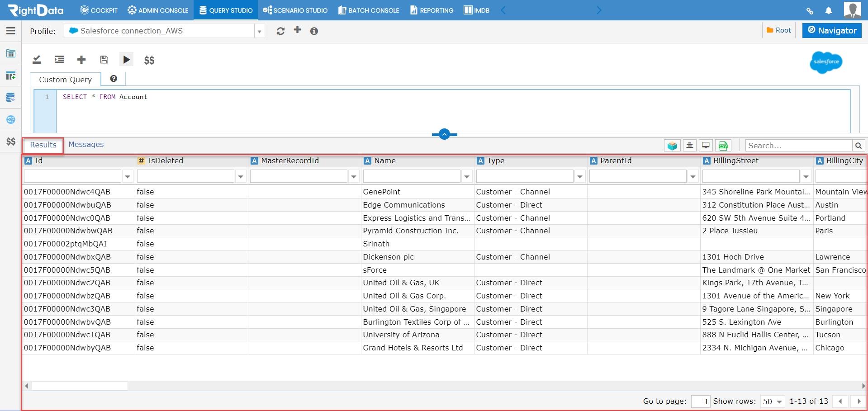Export results to CSV
868x411 pixels.
[x=723, y=146]
